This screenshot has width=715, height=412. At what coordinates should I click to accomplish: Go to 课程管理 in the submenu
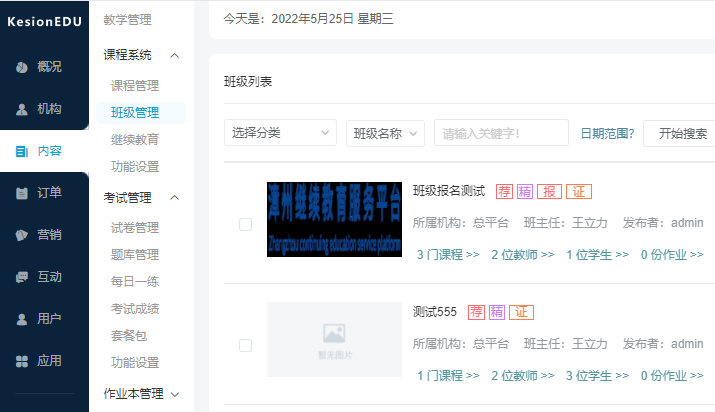135,86
